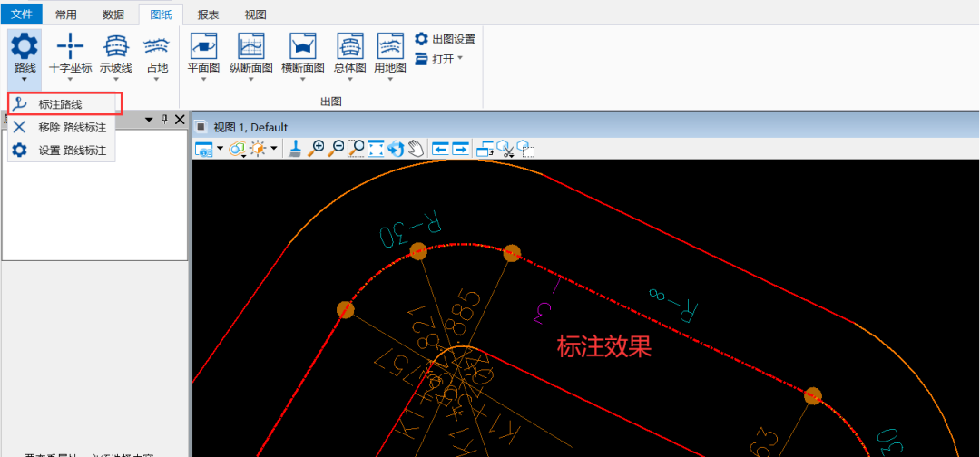The height and width of the screenshot is (457, 980).
Task: Close the left docked panel
Action: pos(180,120)
